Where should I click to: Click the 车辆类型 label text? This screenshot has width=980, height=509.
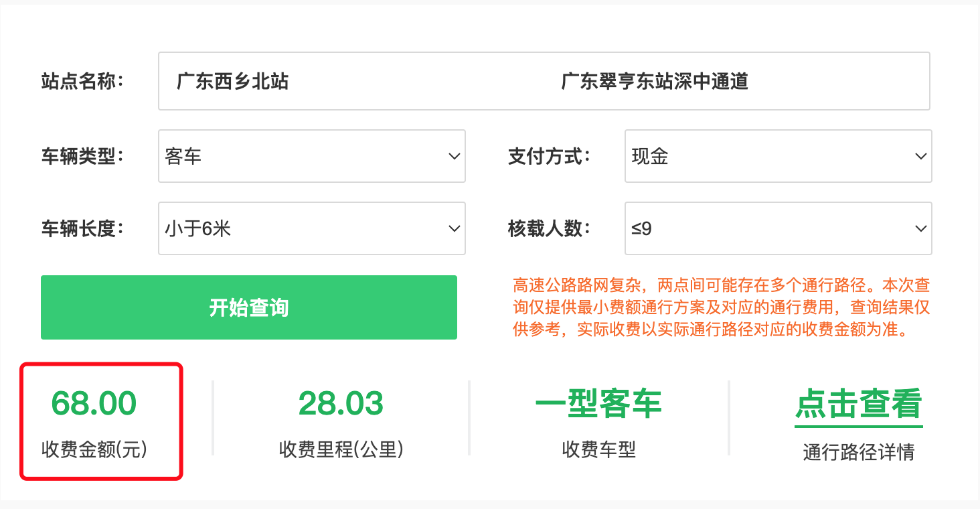pyautogui.click(x=82, y=157)
